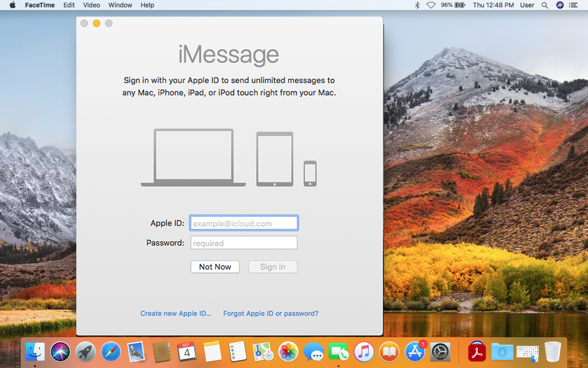Viewport: 588px width, 368px height.
Task: Open the Video menu
Action: point(91,5)
